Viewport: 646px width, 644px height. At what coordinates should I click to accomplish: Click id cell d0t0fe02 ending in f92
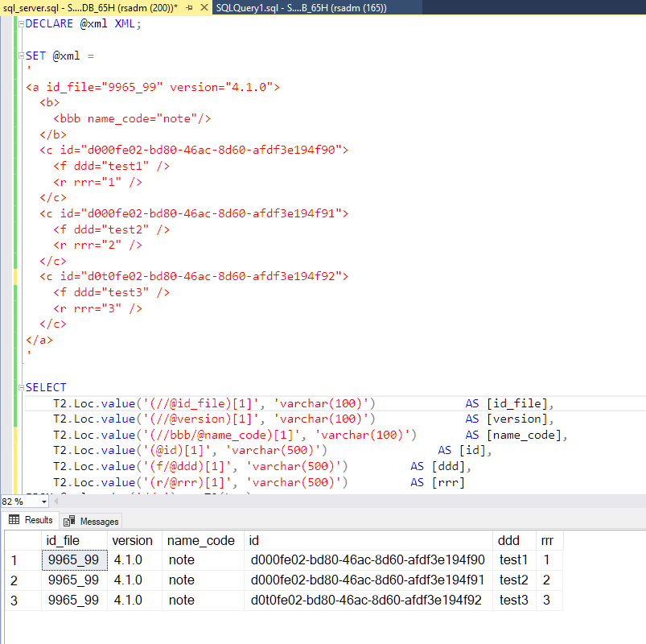(368, 601)
